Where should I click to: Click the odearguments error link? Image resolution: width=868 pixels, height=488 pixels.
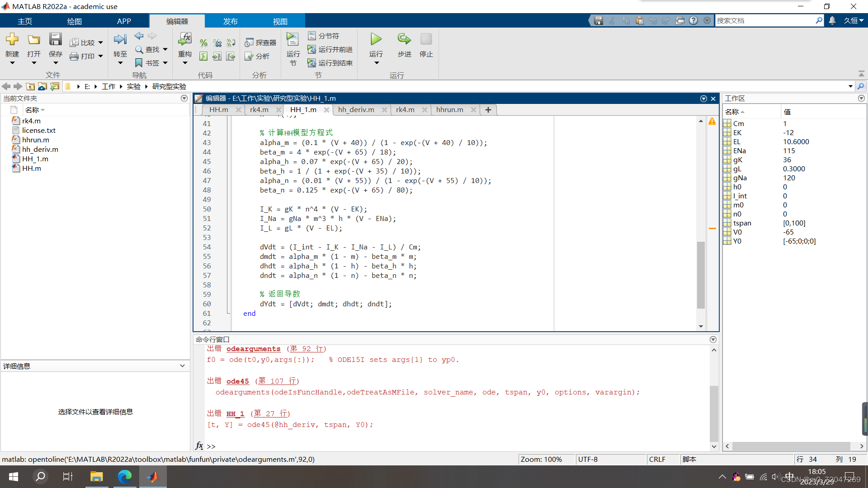[253, 349]
